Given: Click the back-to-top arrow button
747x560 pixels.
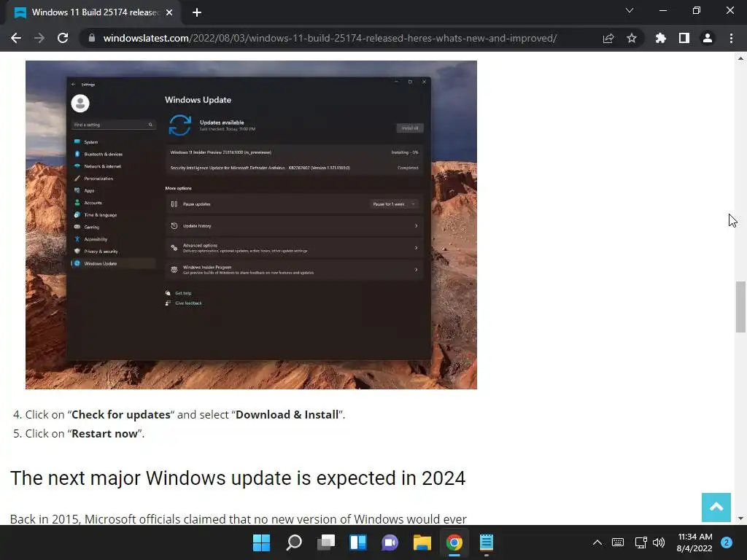Looking at the screenshot, I should (x=716, y=507).
